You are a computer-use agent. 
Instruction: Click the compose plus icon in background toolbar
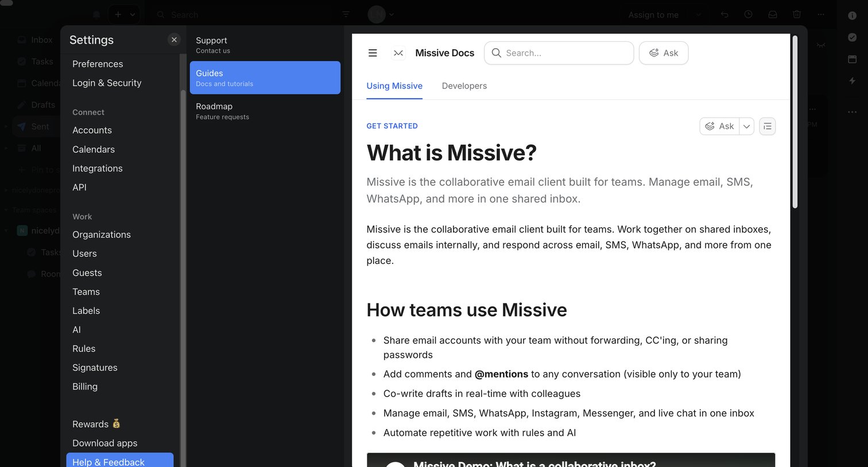tap(118, 14)
